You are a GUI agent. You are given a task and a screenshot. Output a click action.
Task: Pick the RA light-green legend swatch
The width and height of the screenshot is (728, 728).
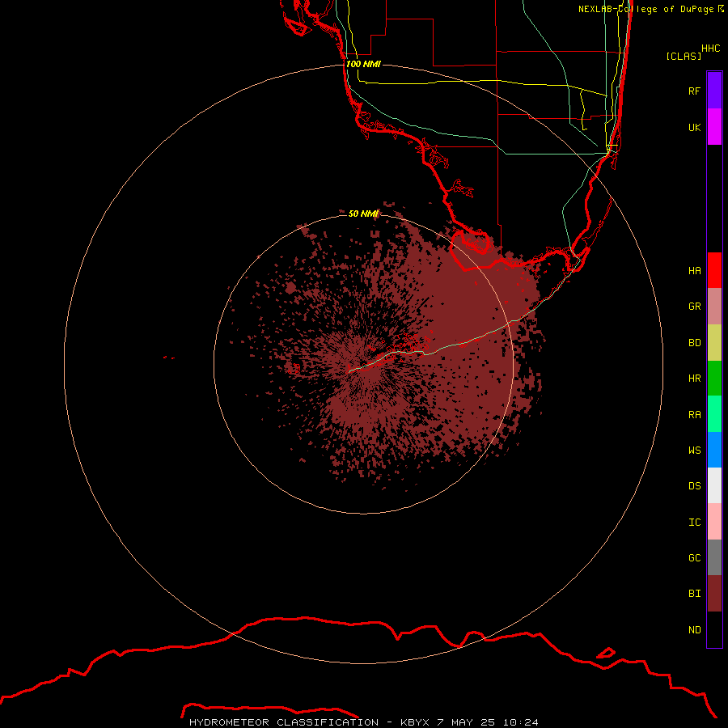click(x=714, y=414)
